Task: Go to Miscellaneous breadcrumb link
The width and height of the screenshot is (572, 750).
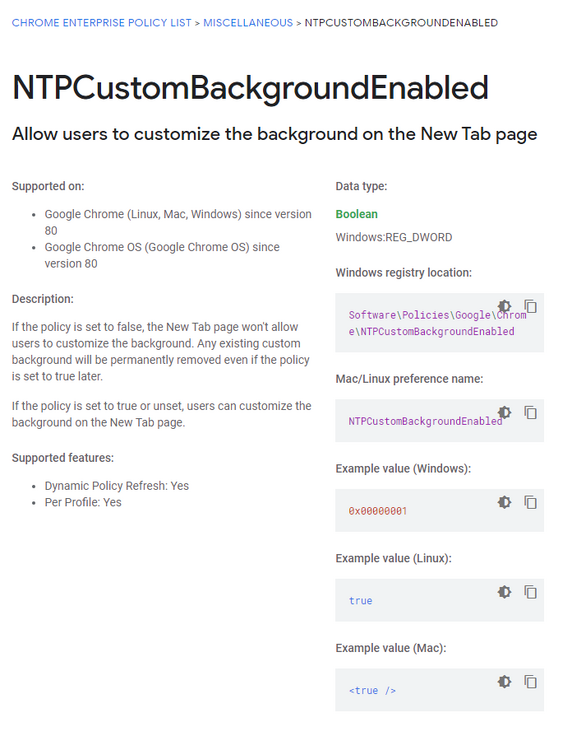Action: pyautogui.click(x=248, y=23)
